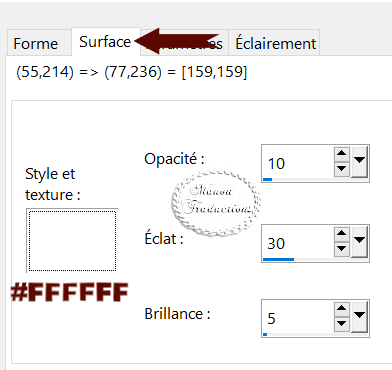Switch to the Forme tab
Image resolution: width=392 pixels, height=370 pixels.
point(36,43)
